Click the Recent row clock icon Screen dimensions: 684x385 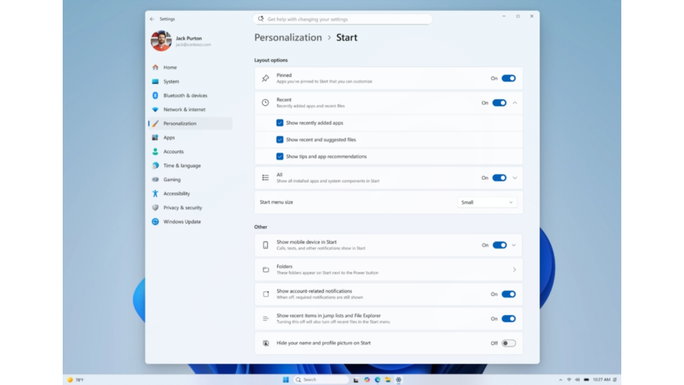tap(265, 103)
